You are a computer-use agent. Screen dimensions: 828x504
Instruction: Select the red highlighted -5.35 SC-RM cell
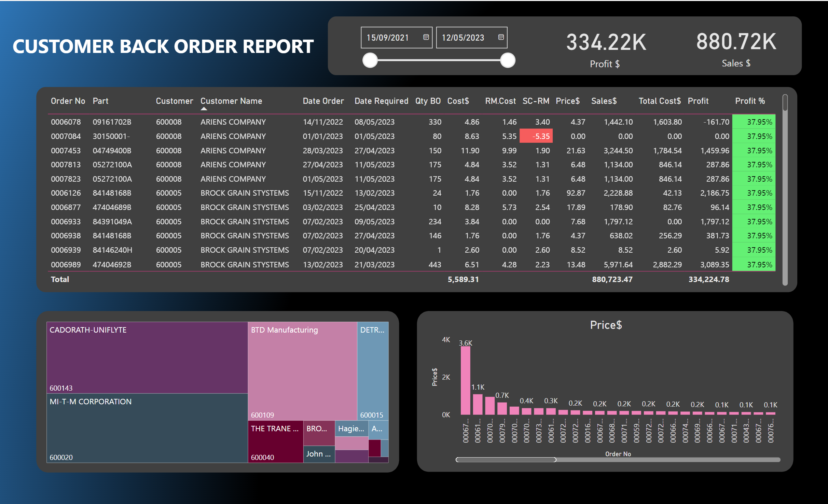coord(536,136)
